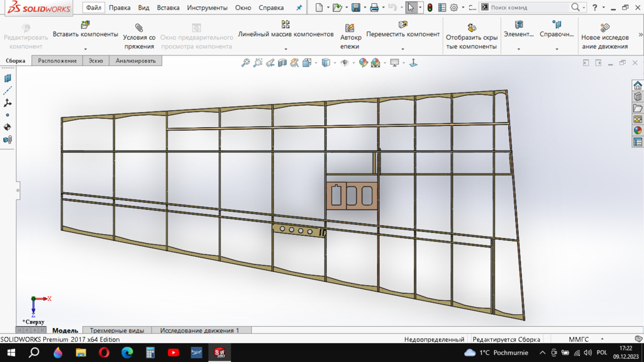Click the Edit Appearance color sphere in view toolbar

pyautogui.click(x=363, y=63)
